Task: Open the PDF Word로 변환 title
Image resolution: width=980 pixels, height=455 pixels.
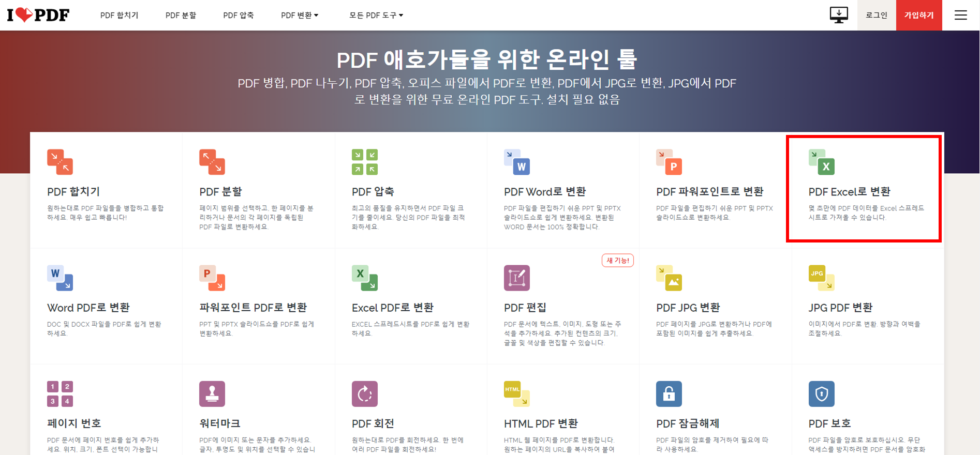Action: pyautogui.click(x=545, y=191)
